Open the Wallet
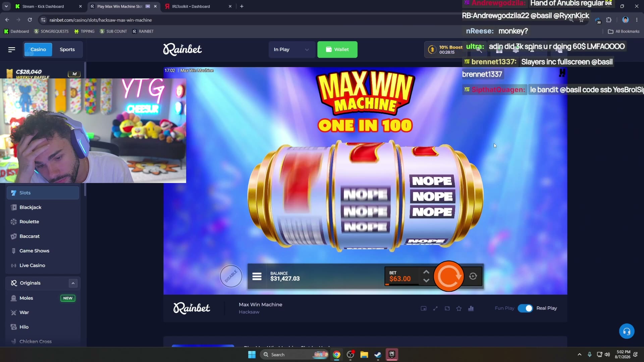This screenshot has width=644, height=362. (x=337, y=50)
